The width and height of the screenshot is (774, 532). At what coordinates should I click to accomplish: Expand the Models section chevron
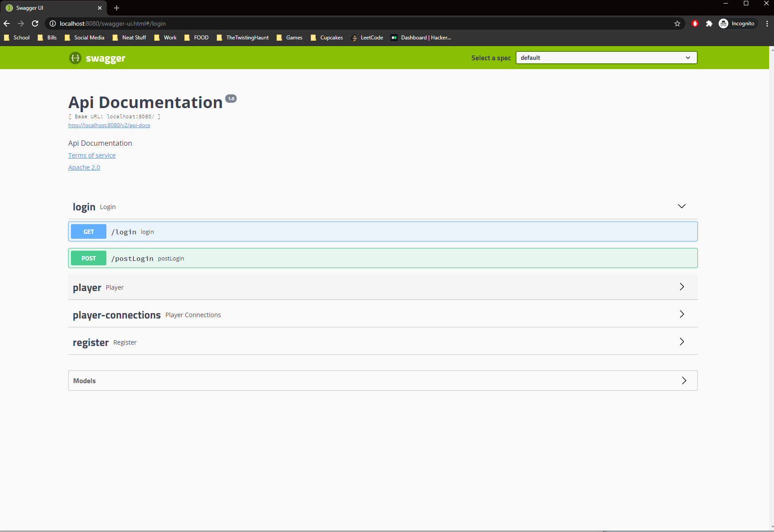684,381
